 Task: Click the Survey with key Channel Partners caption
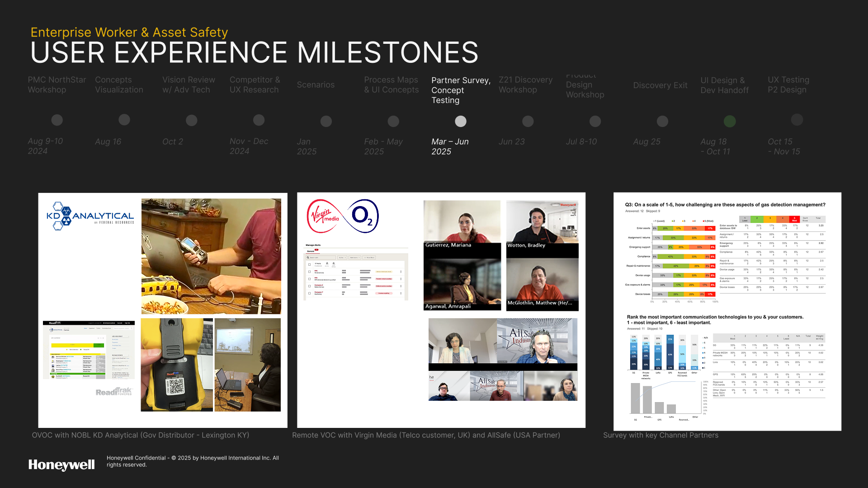[x=660, y=435]
